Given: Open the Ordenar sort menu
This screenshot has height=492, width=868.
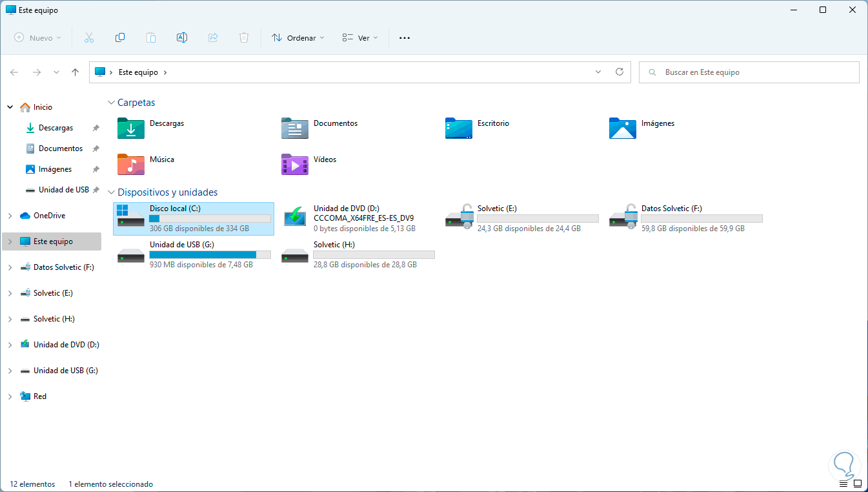Looking at the screenshot, I should pos(298,38).
